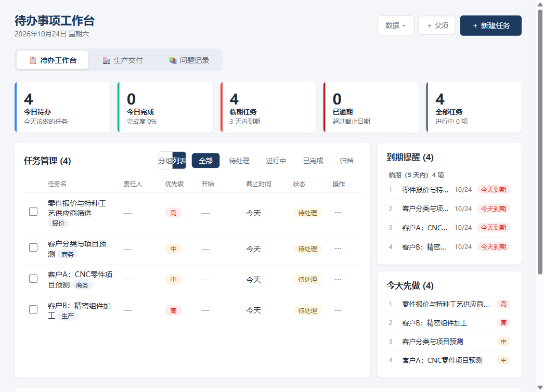Check the 客户A：CNC零件项目预测 task checkbox
Viewport: 544px width, 392px height.
click(33, 279)
